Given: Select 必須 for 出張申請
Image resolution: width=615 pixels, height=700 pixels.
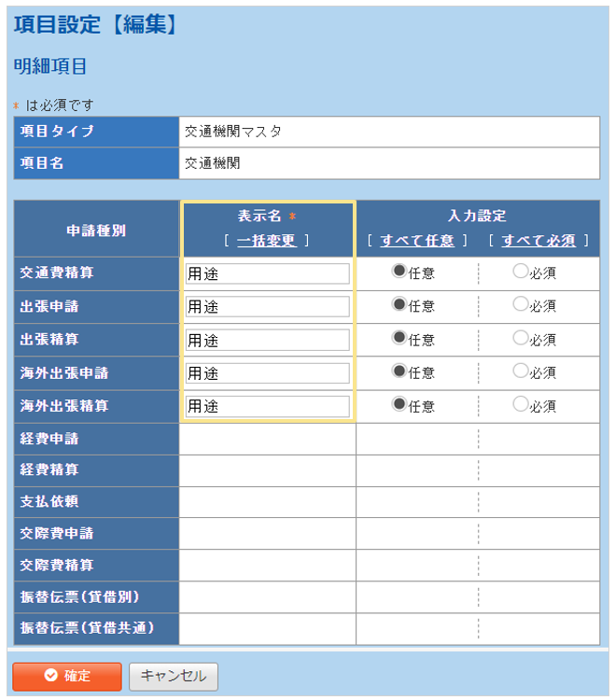Looking at the screenshot, I should coord(520,304).
